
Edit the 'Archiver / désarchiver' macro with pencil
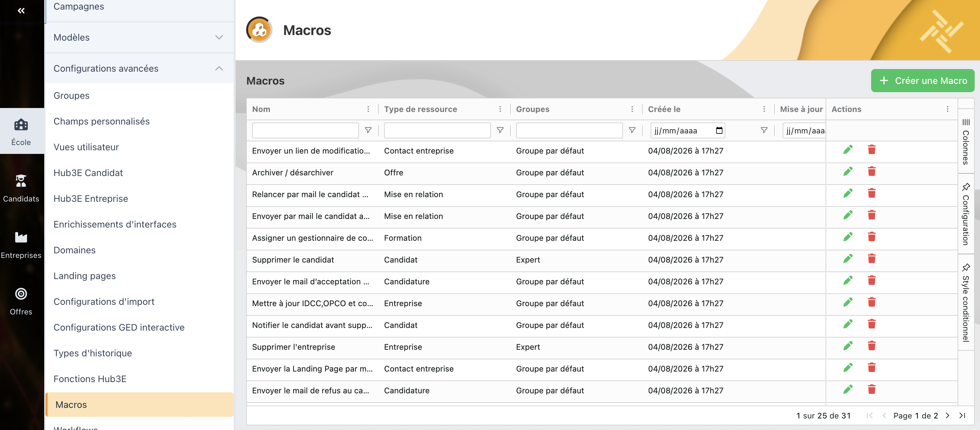click(848, 172)
